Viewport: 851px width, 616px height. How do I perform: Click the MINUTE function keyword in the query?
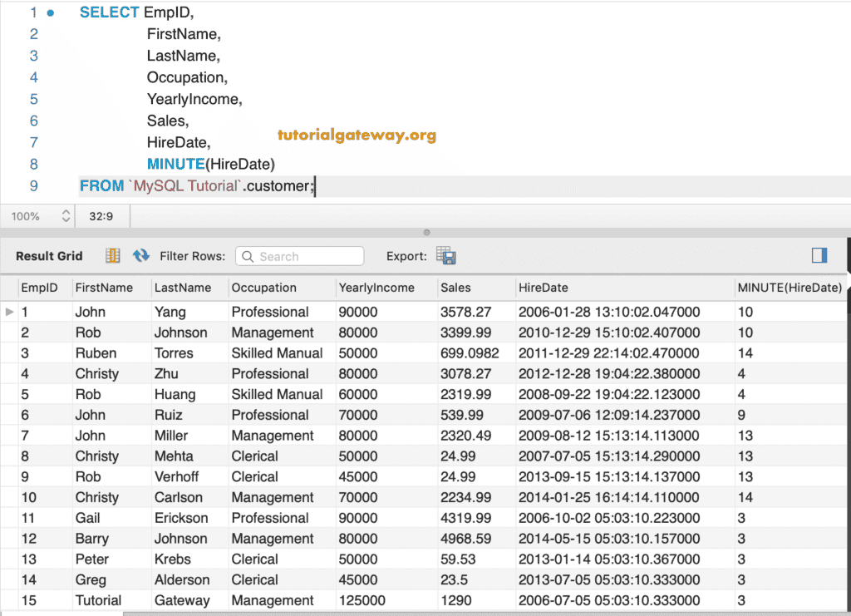click(175, 164)
